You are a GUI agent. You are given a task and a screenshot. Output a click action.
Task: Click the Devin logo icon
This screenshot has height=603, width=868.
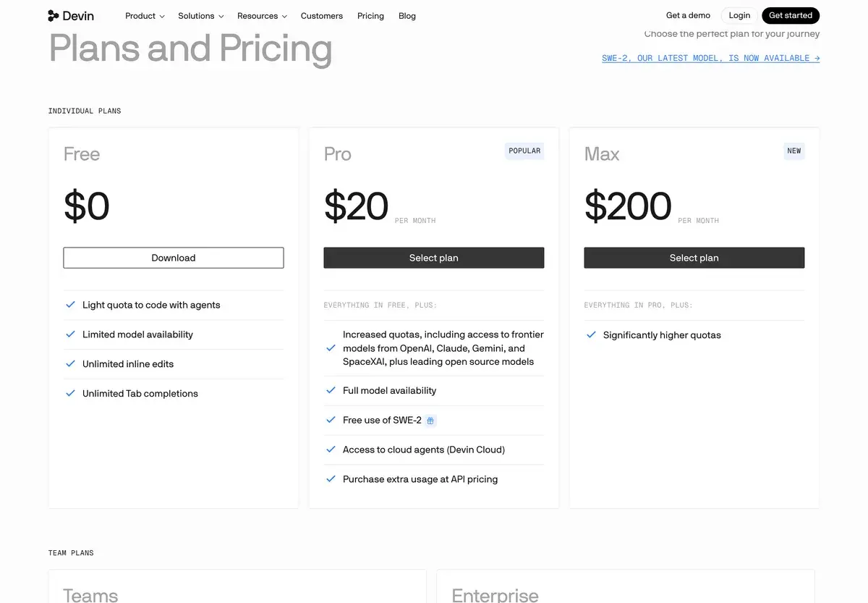(x=54, y=15)
